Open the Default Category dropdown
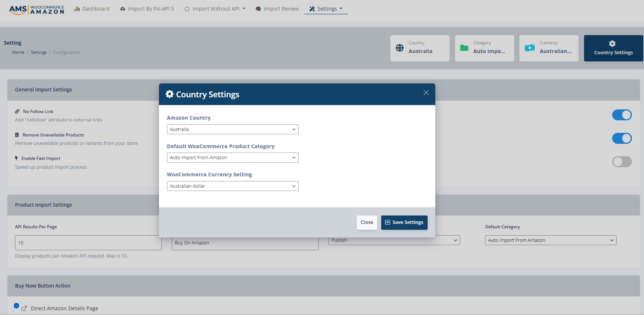Screen dimensions: 644x315 click(x=551, y=240)
